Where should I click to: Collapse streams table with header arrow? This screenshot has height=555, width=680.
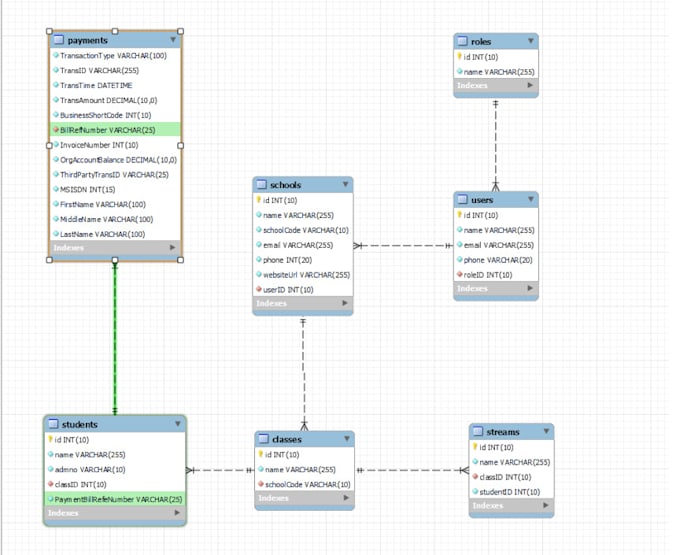(x=546, y=431)
